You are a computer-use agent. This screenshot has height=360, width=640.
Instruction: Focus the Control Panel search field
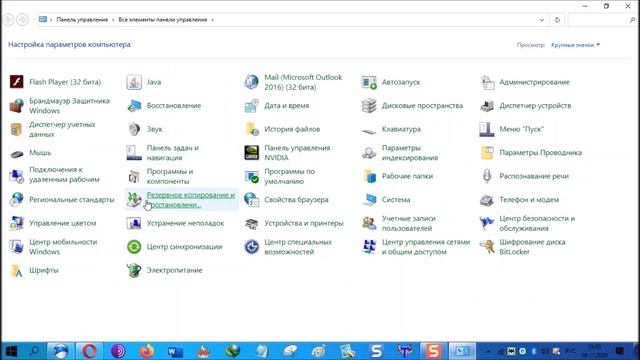(602, 20)
